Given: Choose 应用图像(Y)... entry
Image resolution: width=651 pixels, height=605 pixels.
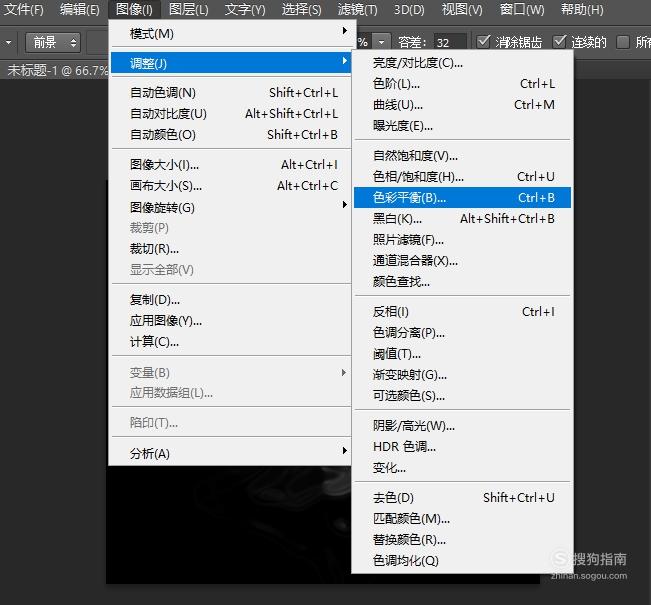Looking at the screenshot, I should pos(231,321).
